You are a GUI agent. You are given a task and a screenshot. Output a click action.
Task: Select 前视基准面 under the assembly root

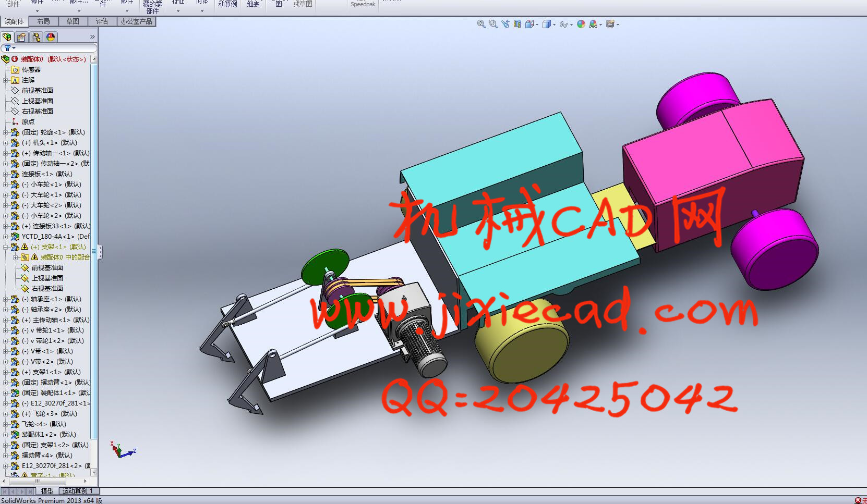click(37, 91)
